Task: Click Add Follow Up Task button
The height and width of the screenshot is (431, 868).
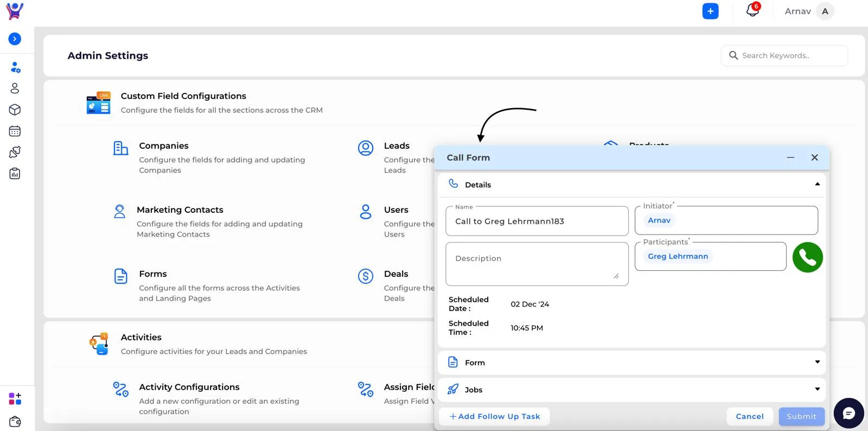Action: pos(494,416)
